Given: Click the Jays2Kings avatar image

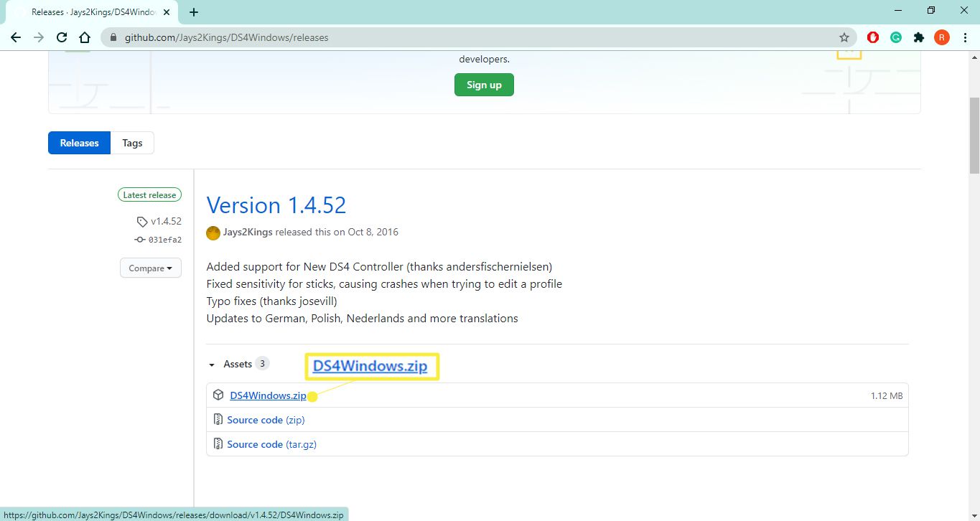Looking at the screenshot, I should 213,233.
